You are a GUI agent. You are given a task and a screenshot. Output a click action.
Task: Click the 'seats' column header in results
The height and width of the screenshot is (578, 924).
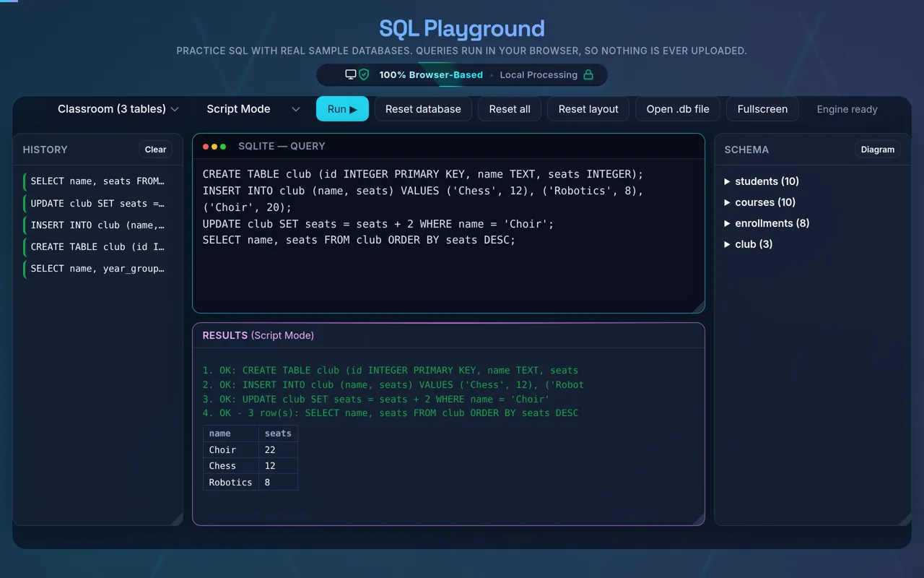tap(278, 433)
